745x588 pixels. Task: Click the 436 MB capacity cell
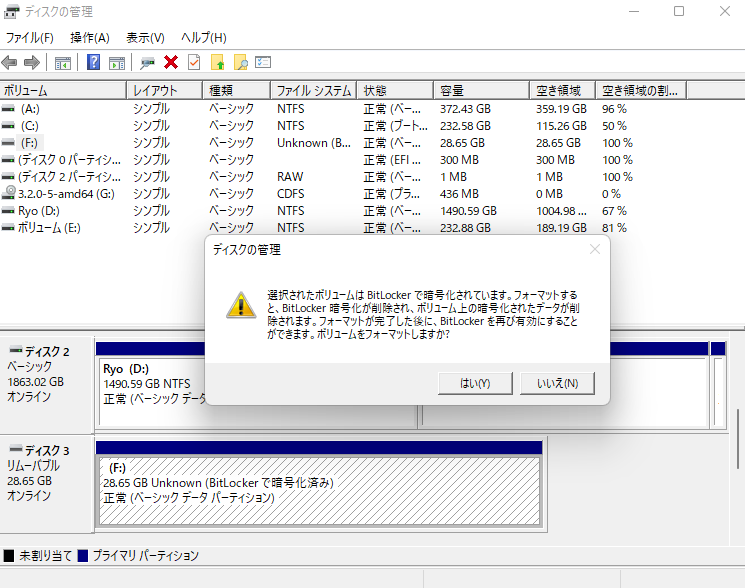459,194
